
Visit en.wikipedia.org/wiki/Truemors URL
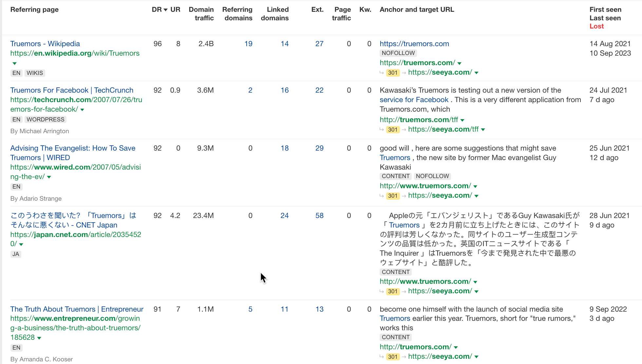(x=75, y=53)
